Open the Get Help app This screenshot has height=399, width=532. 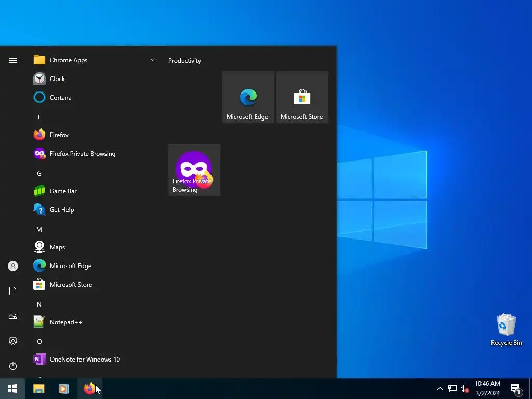point(94,210)
